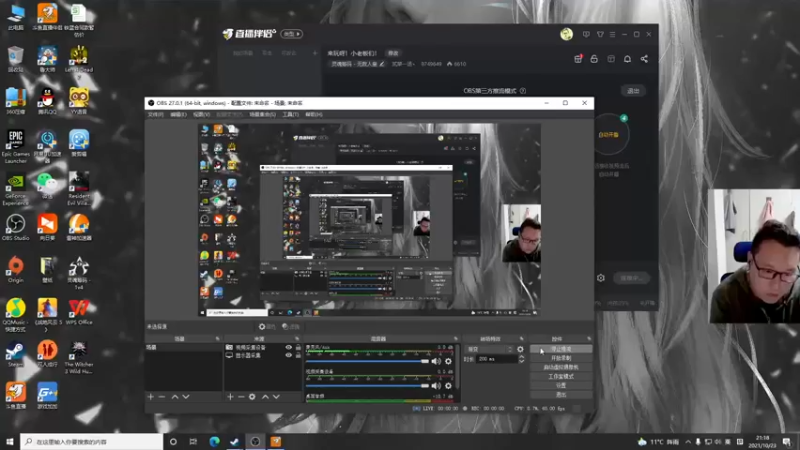Open Steam desktop shortcut

15,354
